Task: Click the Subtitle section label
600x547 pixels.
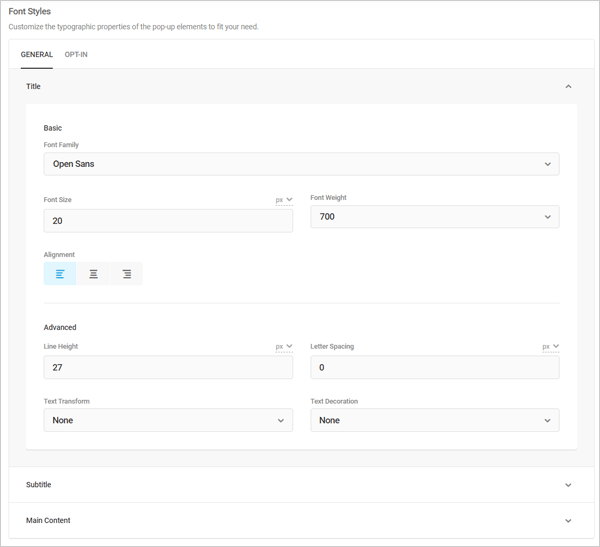Action: click(38, 485)
